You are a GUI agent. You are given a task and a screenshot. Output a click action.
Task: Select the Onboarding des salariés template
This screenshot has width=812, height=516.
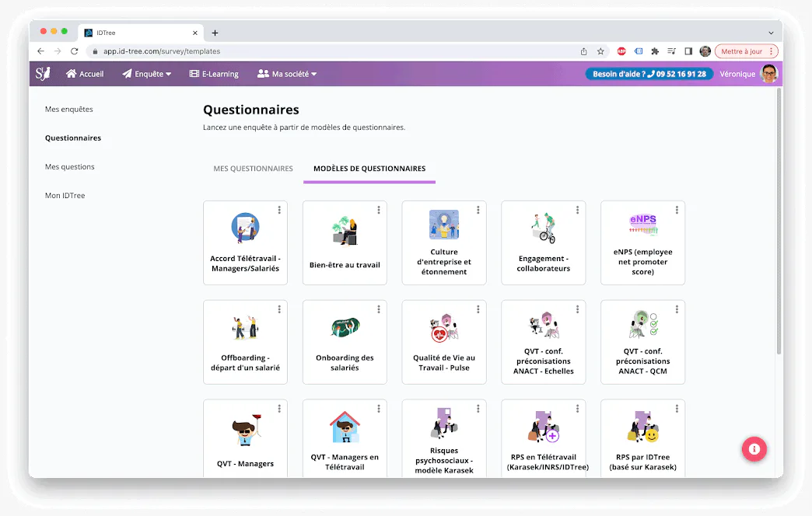point(345,342)
